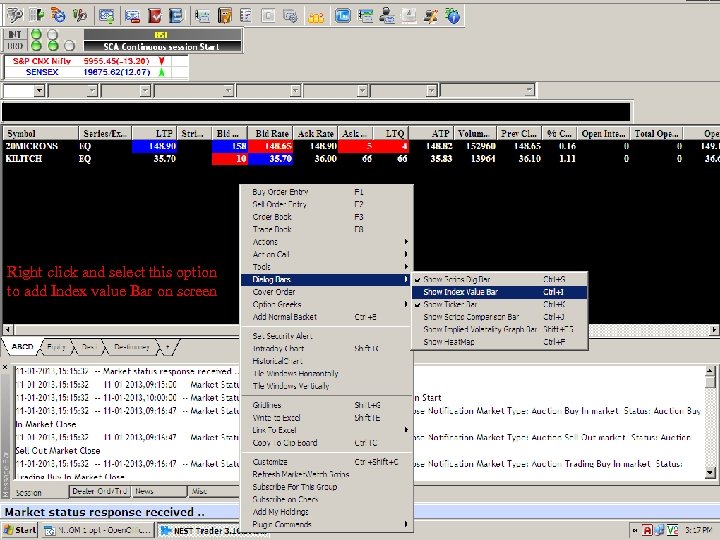Click the message log scroll down arrow
Viewport: 720px width, 540px height.
pos(710,472)
